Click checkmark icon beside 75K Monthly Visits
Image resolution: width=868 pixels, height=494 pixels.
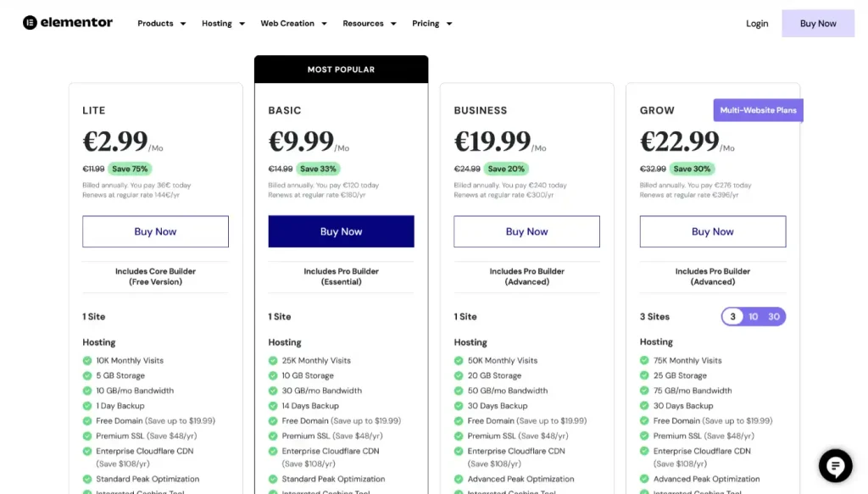click(644, 361)
